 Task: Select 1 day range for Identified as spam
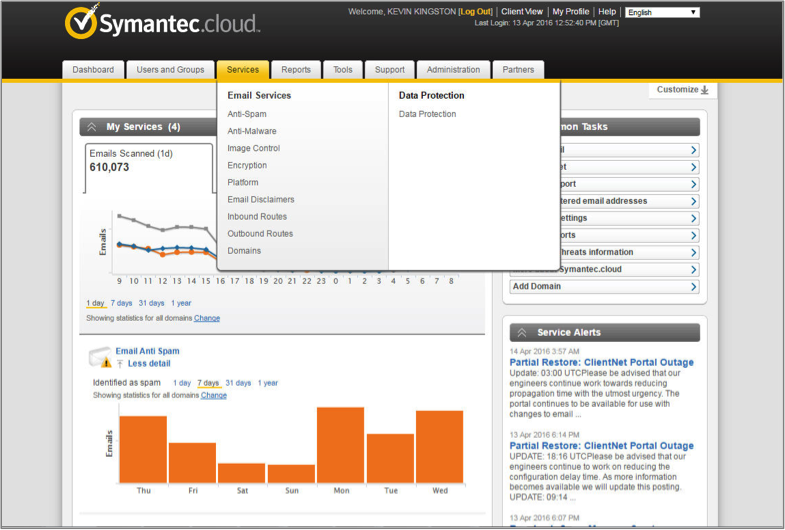[182, 383]
